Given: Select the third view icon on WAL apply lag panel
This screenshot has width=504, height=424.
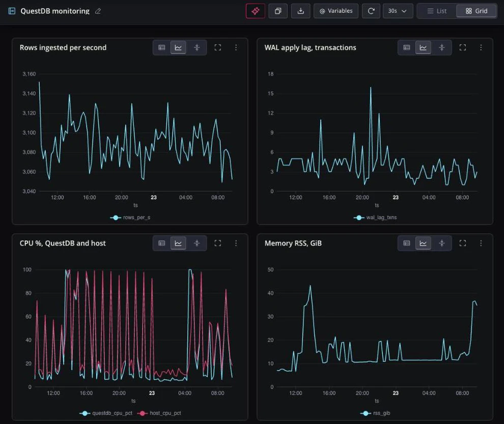Looking at the screenshot, I should (x=442, y=47).
